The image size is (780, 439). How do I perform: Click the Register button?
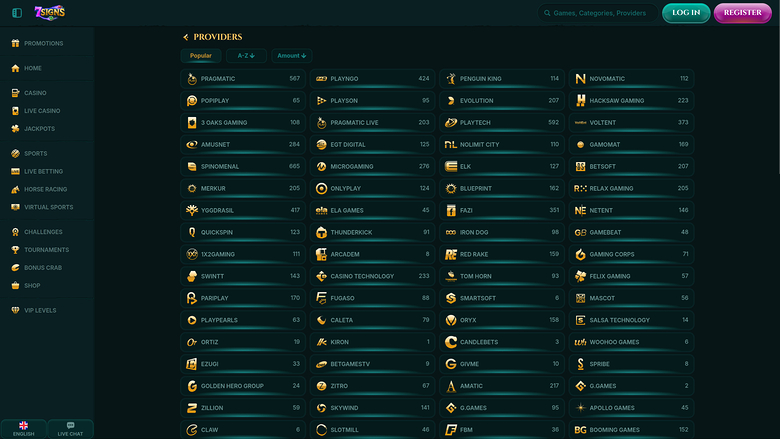tap(742, 13)
